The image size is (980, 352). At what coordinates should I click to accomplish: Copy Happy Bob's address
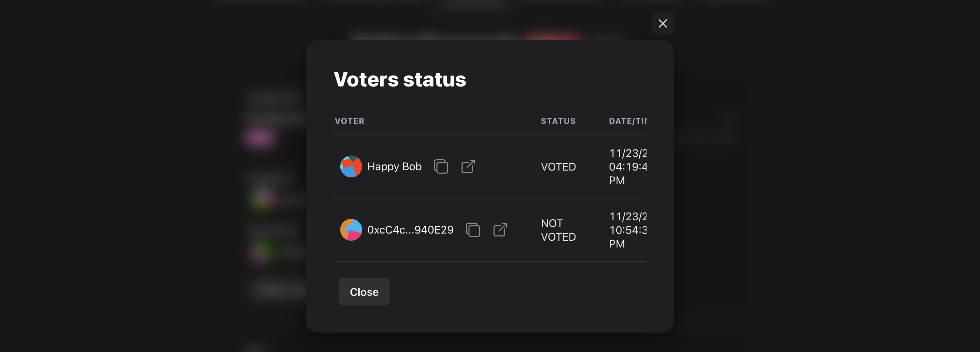point(441,166)
